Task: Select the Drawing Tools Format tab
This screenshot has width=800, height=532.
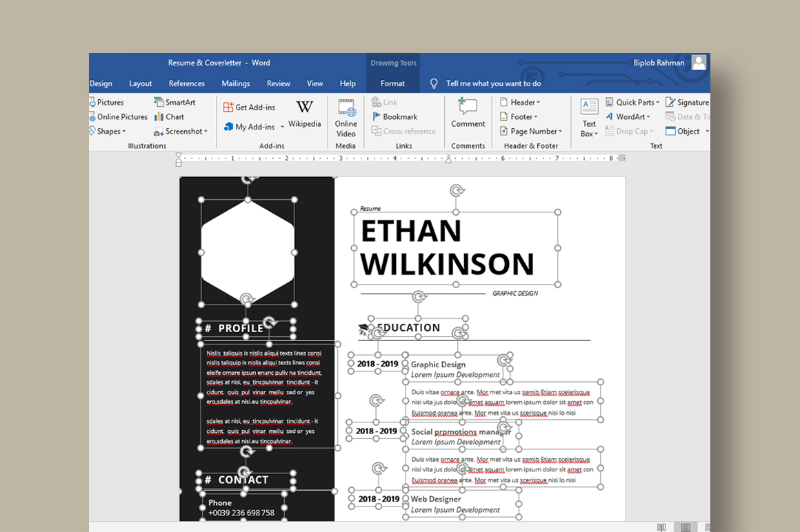Action: coord(392,83)
